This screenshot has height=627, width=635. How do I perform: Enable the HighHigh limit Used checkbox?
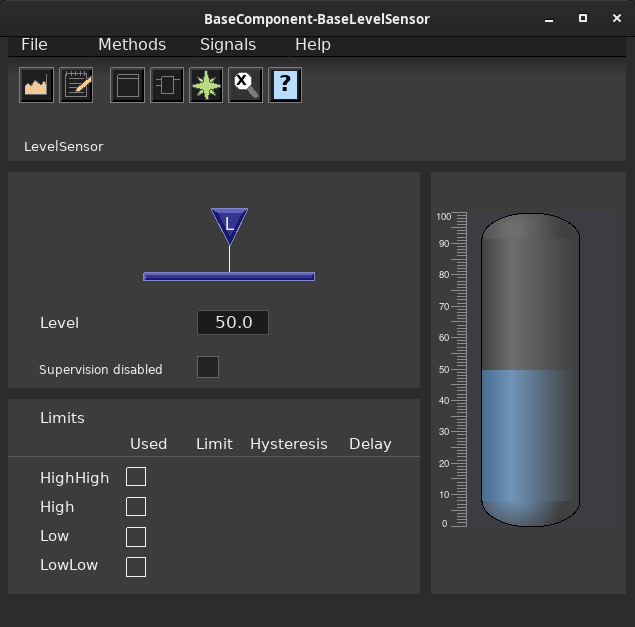pos(136,476)
